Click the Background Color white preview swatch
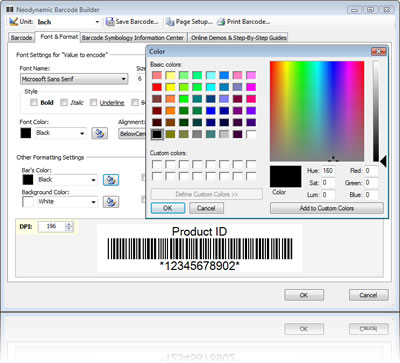 tap(28, 202)
